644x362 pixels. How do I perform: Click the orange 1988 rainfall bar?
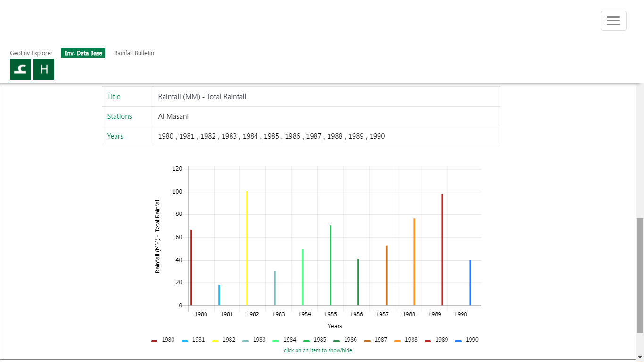tap(414, 262)
